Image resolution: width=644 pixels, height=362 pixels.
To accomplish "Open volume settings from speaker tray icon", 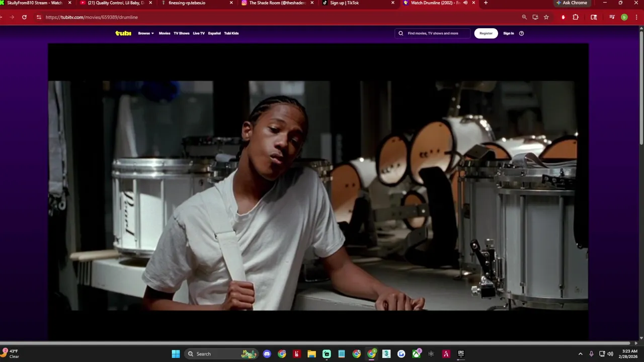I will click(610, 354).
